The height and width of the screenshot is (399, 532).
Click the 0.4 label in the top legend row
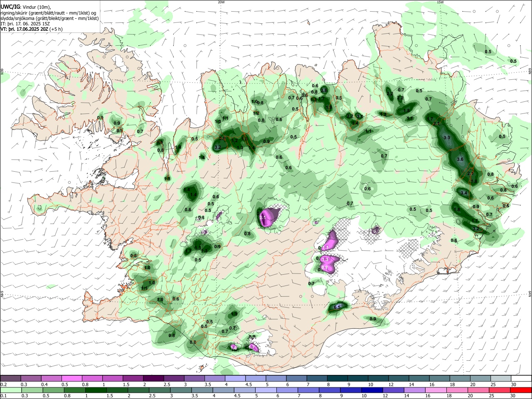pos(44,384)
